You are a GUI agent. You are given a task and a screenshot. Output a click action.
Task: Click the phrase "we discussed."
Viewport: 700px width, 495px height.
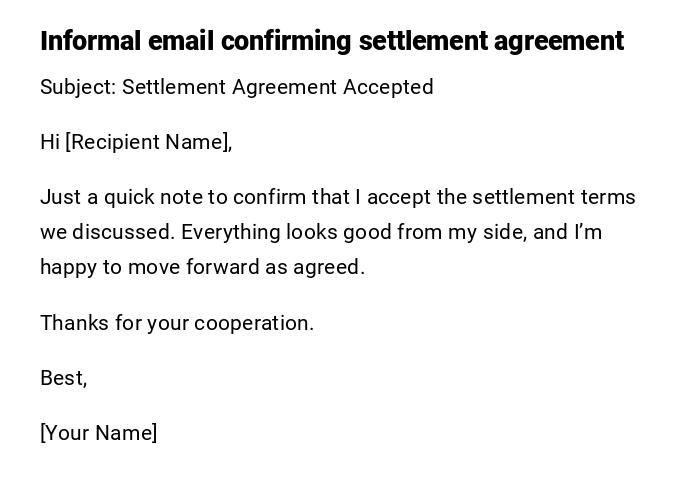pos(107,232)
